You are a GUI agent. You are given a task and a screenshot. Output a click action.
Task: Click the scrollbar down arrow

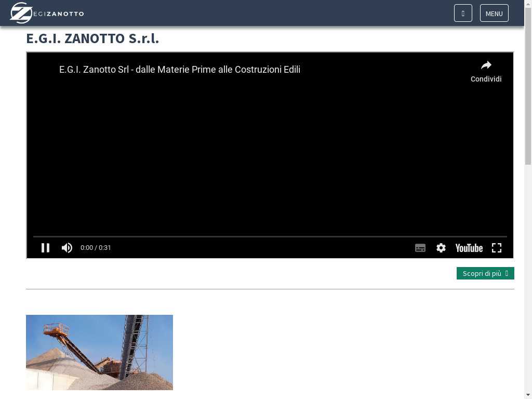[528, 395]
